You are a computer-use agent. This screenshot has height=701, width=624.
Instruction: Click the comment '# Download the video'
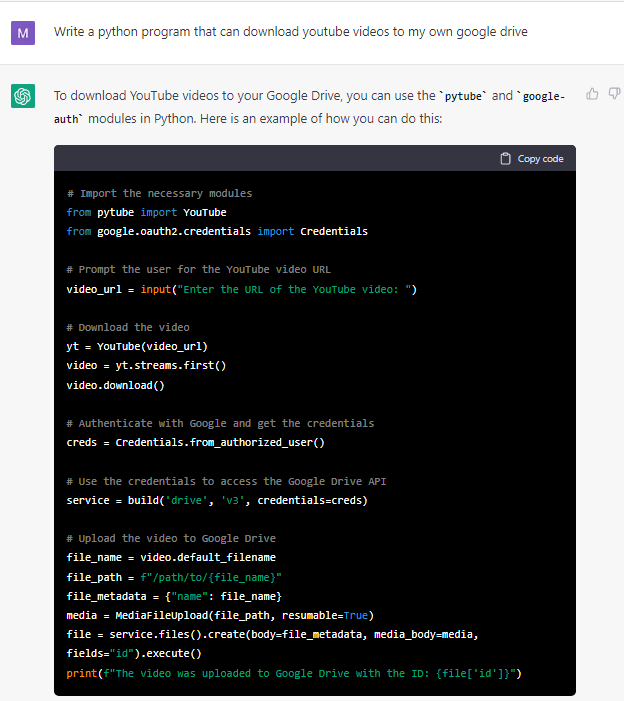coord(128,327)
